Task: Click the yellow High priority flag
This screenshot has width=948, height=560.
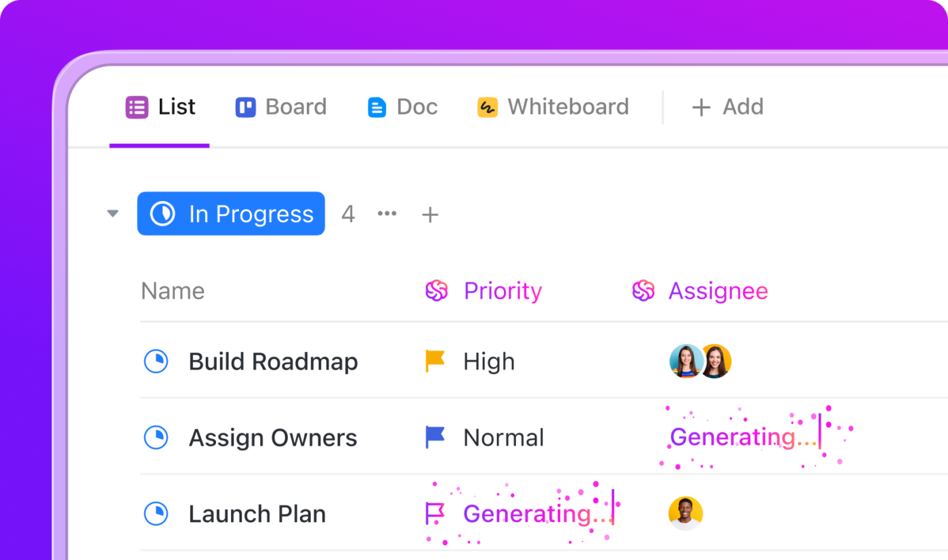Action: pyautogui.click(x=435, y=361)
